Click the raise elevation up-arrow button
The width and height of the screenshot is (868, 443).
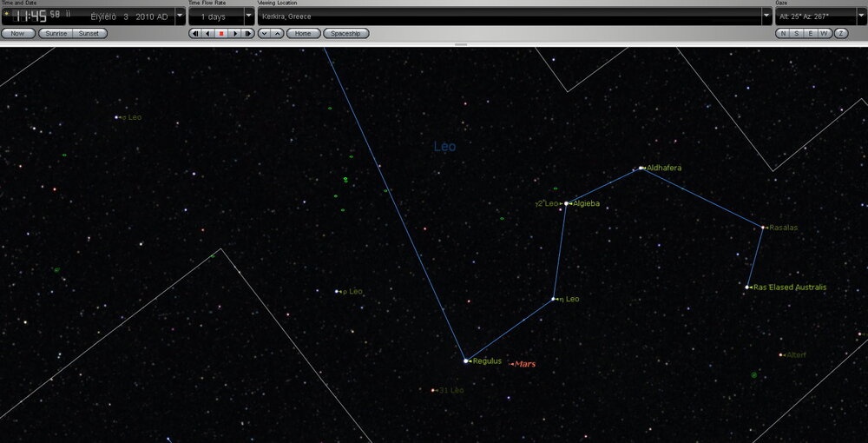277,34
